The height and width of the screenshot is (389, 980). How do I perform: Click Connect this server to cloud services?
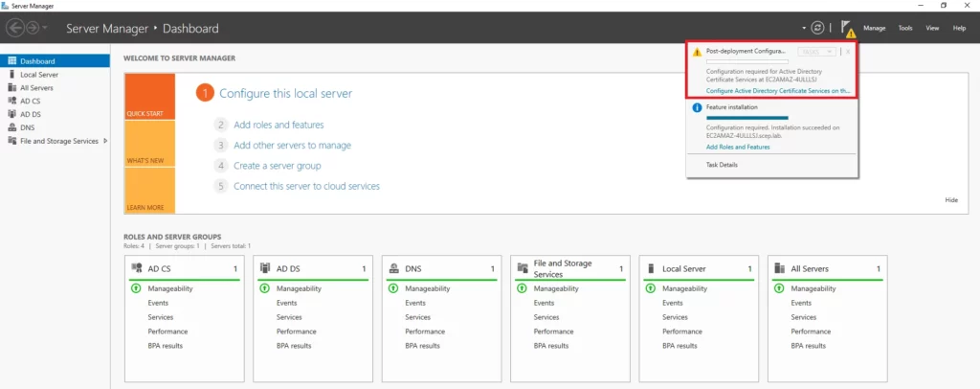(x=307, y=186)
